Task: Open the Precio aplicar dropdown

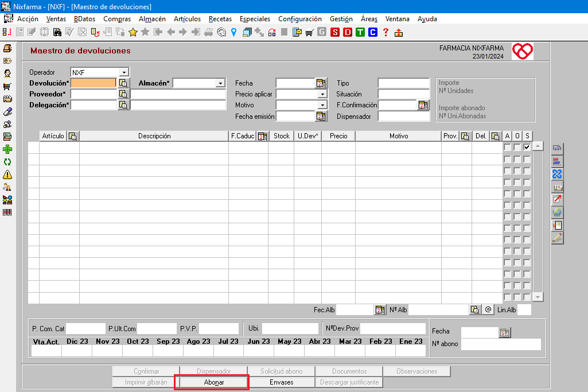Action: pos(322,94)
